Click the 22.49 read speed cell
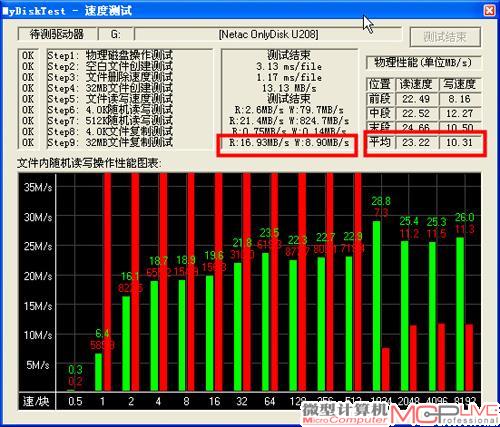Image resolution: width=500 pixels, height=427 pixels. [416, 99]
